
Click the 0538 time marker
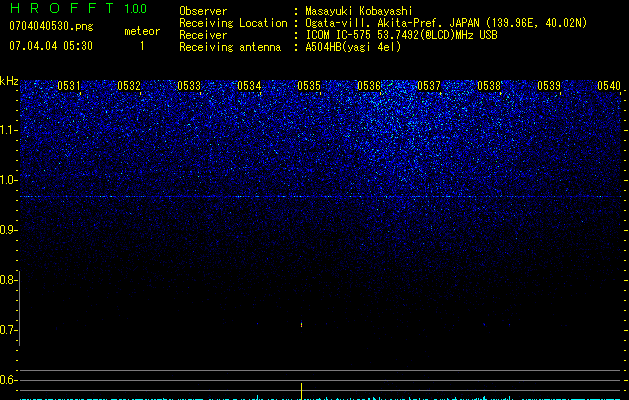click(489, 85)
